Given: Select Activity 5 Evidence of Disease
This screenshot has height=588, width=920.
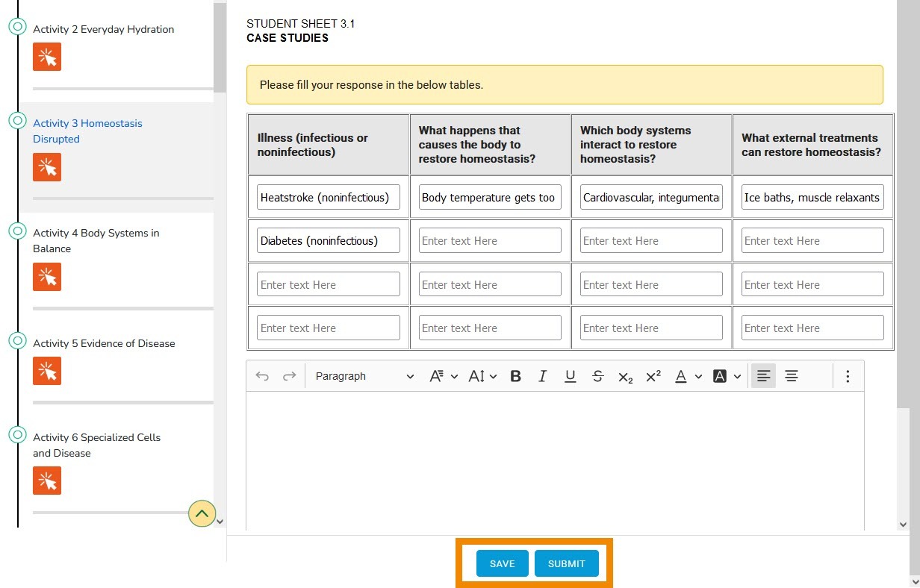Looking at the screenshot, I should tap(104, 343).
